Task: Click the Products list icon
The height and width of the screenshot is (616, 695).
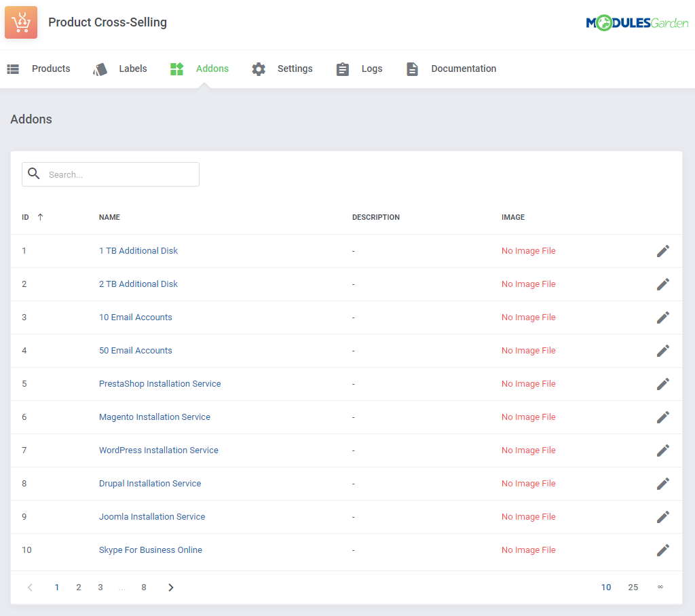Action: (x=14, y=69)
